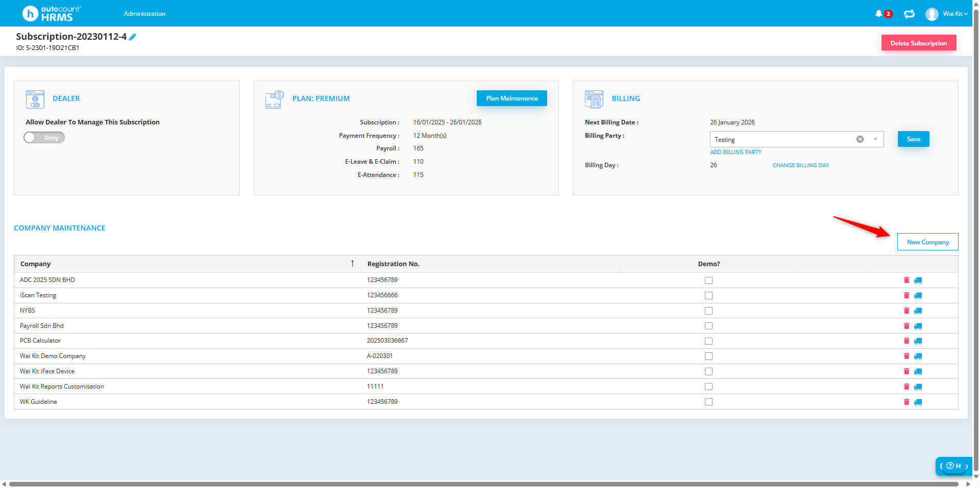Click truck icon for WK Guideline row
The image size is (980, 488).
point(918,402)
